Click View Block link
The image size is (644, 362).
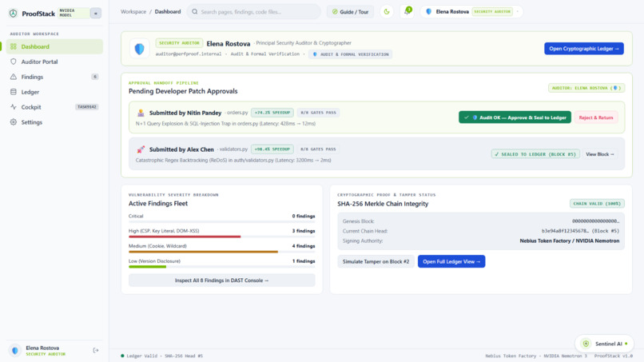pyautogui.click(x=599, y=154)
